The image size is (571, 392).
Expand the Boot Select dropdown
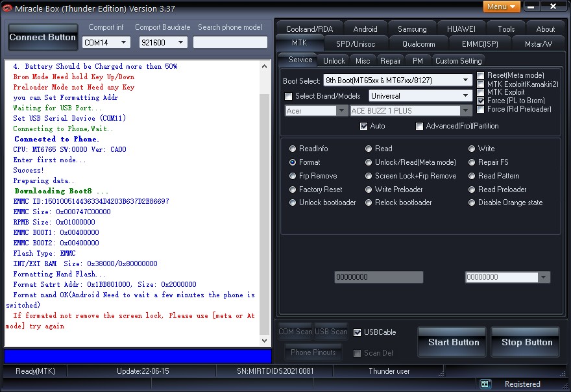(x=465, y=80)
